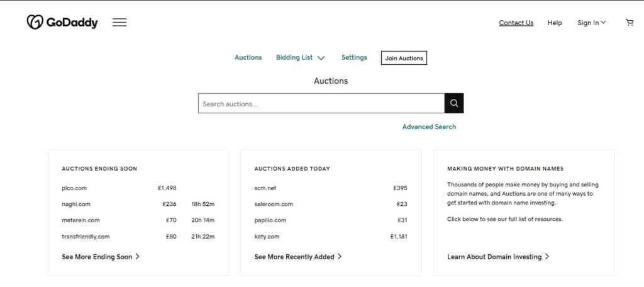The width and height of the screenshot is (644, 287).
Task: Open the hamburger navigation menu
Action: [119, 22]
